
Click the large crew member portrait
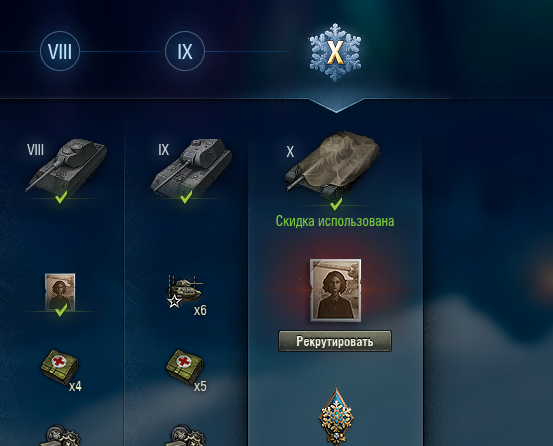tap(335, 290)
